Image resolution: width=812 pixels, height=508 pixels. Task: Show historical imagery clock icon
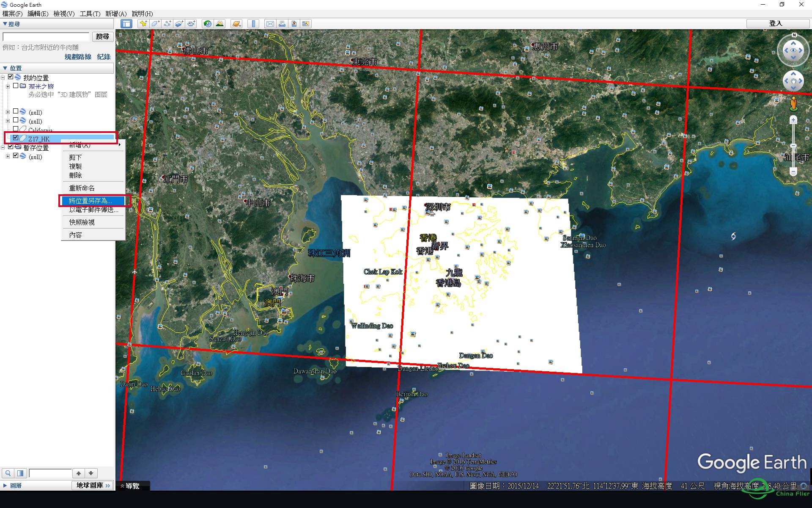pyautogui.click(x=207, y=24)
